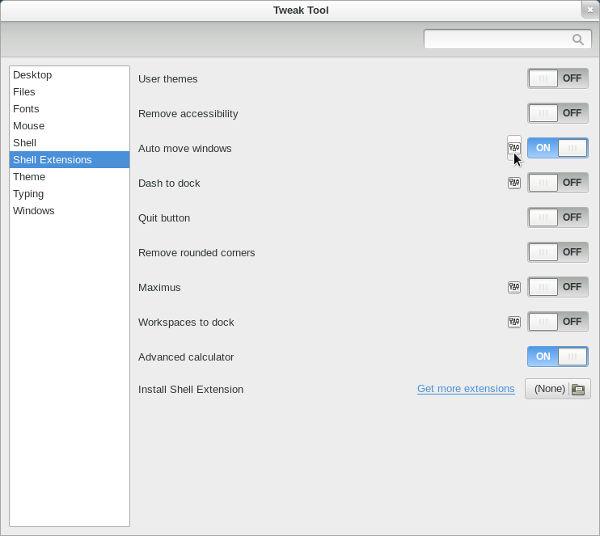Enable Workspaces to dock switch
This screenshot has height=536, width=600.
[558, 322]
